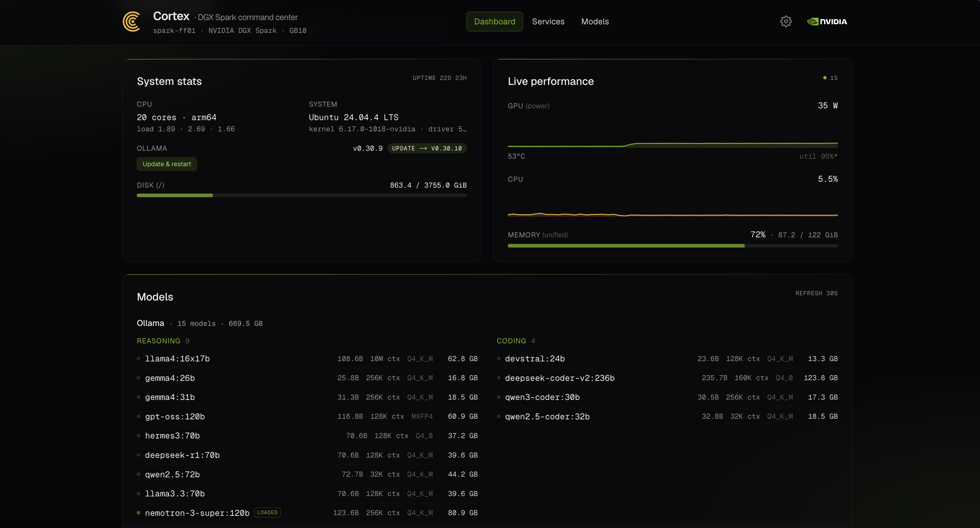Open the Services tab
The height and width of the screenshot is (528, 980).
point(548,21)
